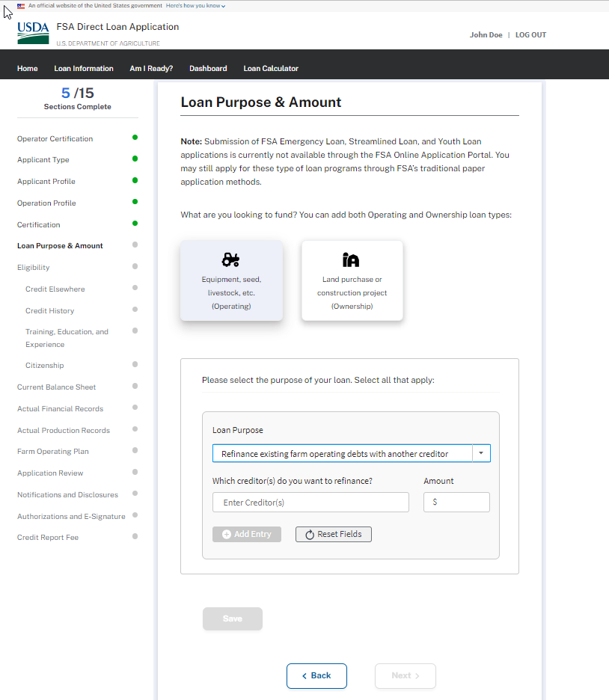Click the '5 /15' sections complete counter

[78, 93]
